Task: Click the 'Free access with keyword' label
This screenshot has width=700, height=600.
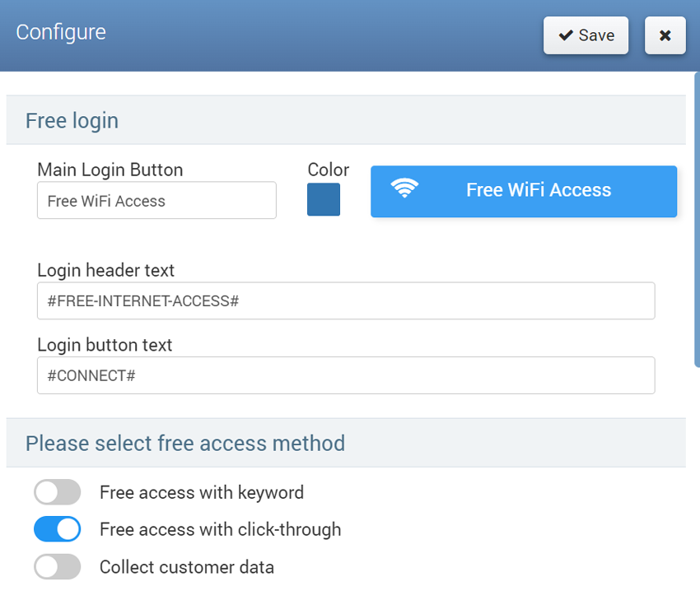Action: [x=202, y=492]
